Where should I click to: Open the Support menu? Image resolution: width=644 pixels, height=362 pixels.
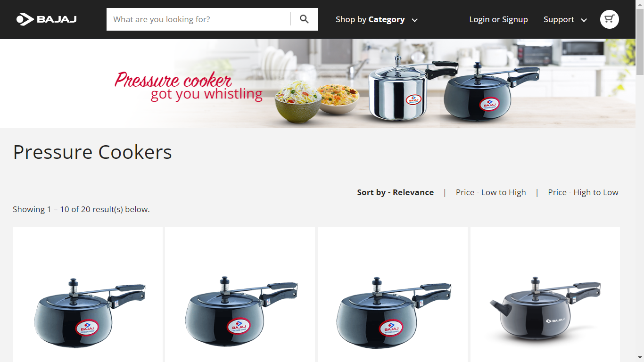pyautogui.click(x=559, y=19)
